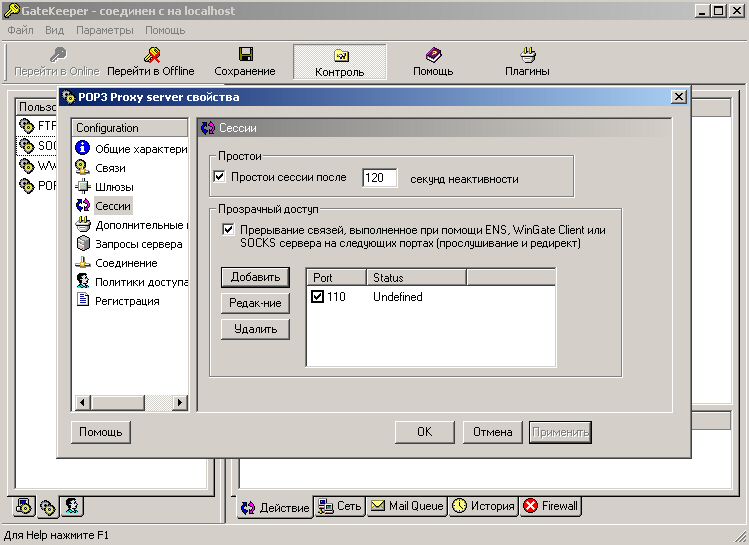Click the Port column header

(336, 277)
